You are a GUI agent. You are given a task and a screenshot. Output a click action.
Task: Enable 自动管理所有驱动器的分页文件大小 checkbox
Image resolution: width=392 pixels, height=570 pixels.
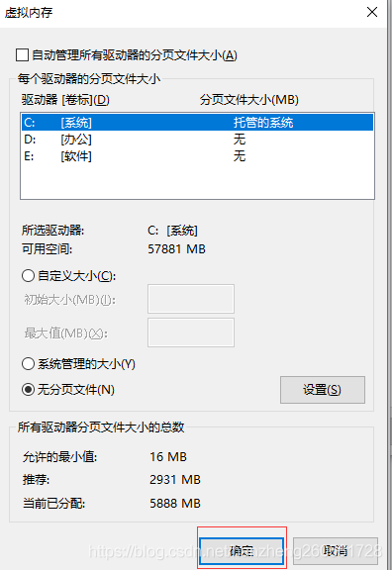point(22,55)
